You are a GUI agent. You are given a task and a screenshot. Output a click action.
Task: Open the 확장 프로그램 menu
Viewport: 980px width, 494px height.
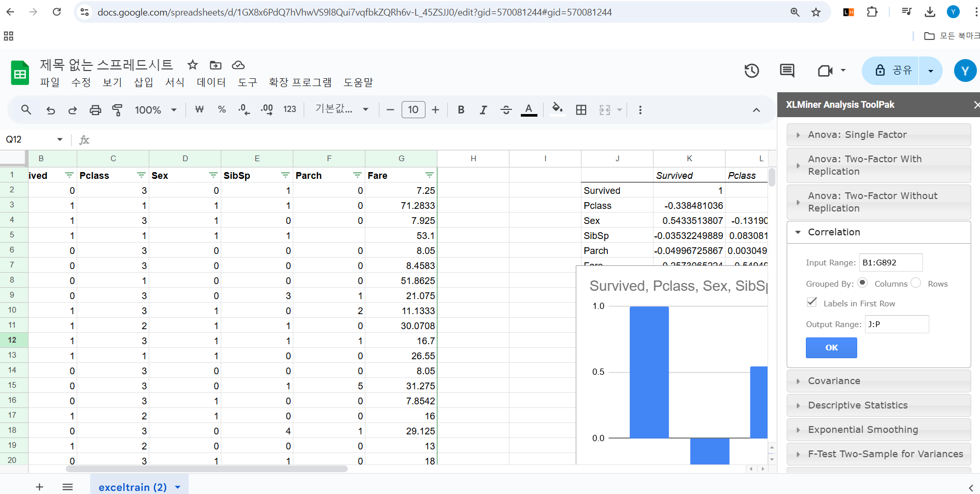tap(300, 82)
